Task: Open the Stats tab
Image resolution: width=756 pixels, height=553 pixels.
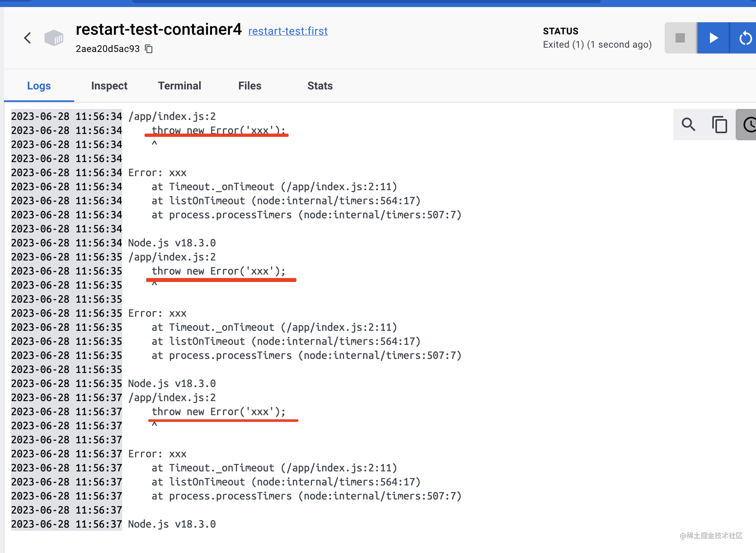Action: (320, 86)
